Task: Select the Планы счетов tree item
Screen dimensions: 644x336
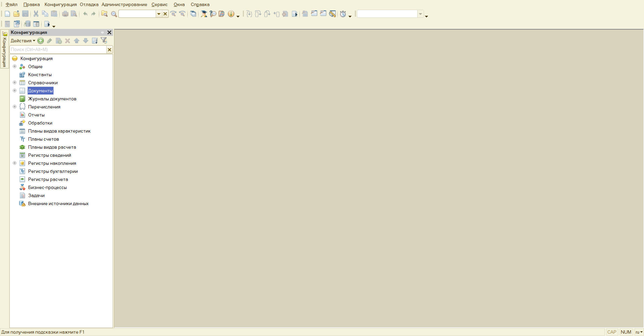Action: (44, 139)
